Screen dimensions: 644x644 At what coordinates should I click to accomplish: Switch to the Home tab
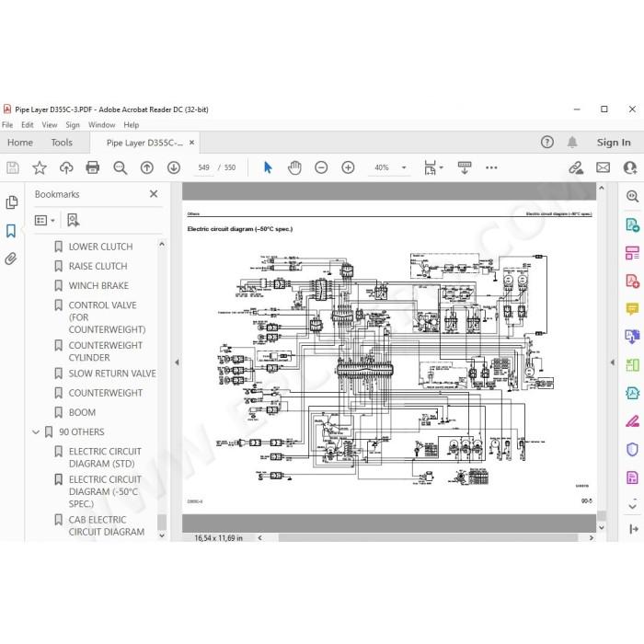coord(19,143)
